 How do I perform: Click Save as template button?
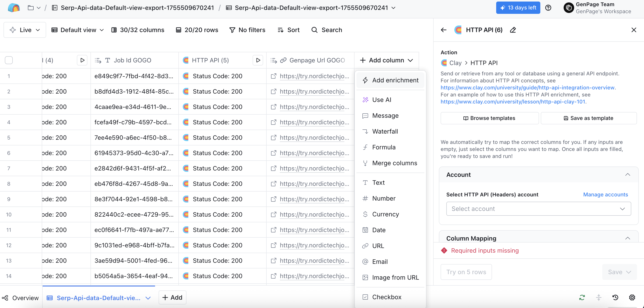coord(588,118)
